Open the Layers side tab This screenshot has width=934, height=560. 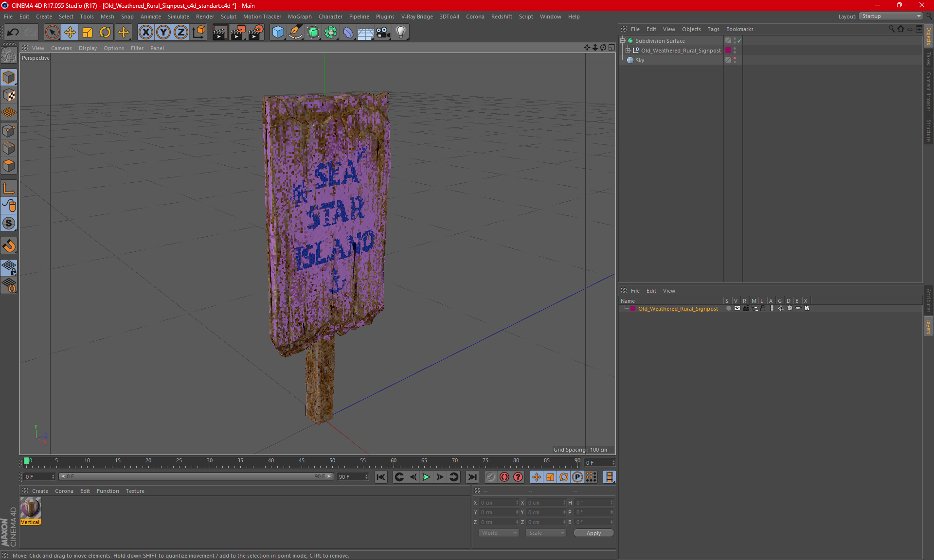click(x=928, y=326)
